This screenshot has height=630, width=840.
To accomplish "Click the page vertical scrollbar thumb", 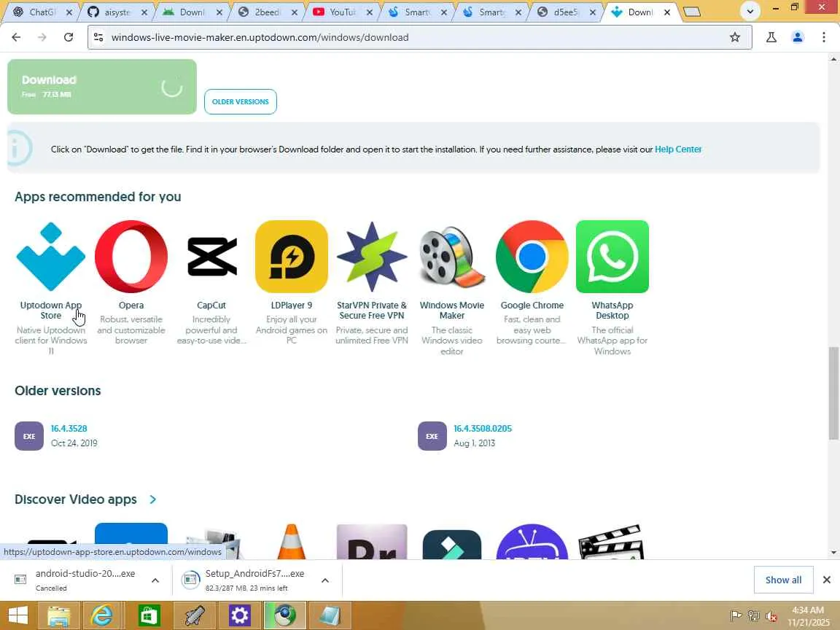I will point(833,393).
